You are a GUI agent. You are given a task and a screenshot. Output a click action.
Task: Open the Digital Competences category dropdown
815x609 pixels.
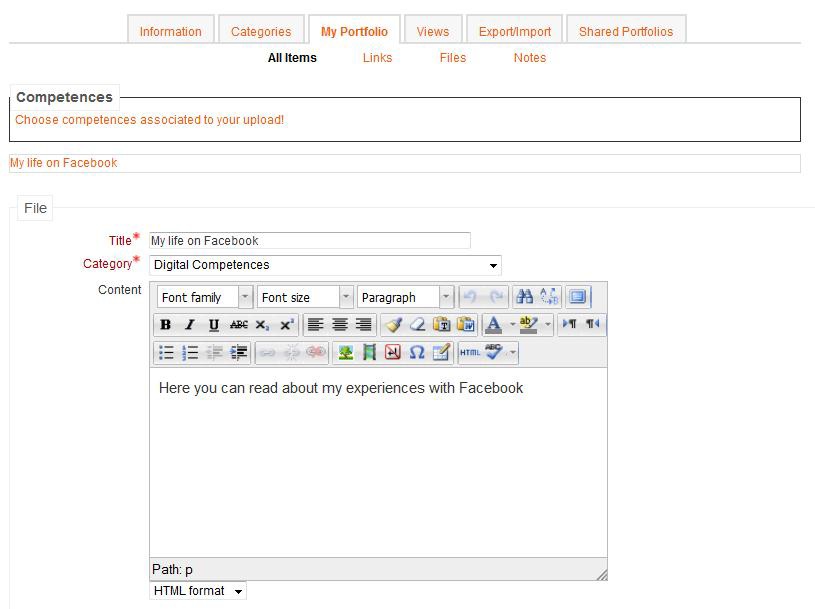325,265
